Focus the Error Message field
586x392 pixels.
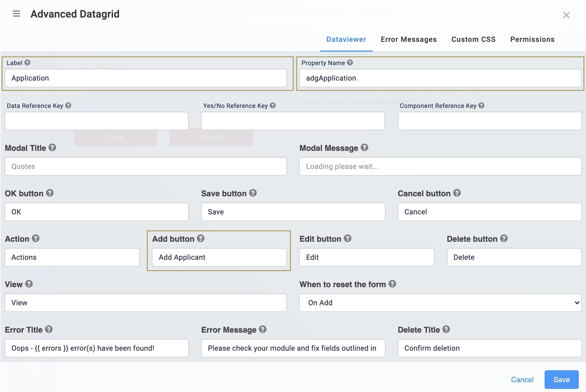pos(293,348)
